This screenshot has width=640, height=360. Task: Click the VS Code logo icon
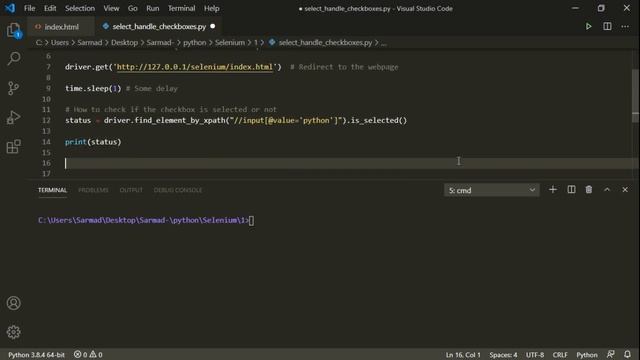pyautogui.click(x=10, y=8)
